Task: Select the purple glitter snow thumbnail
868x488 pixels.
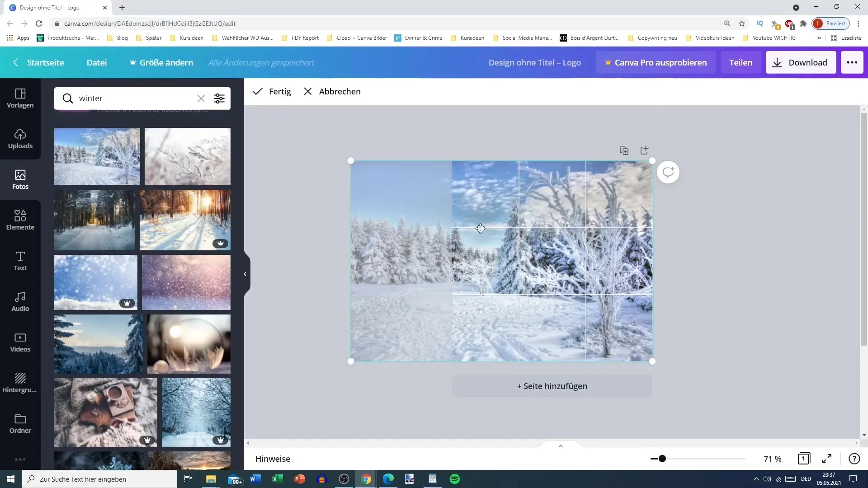Action: click(186, 282)
